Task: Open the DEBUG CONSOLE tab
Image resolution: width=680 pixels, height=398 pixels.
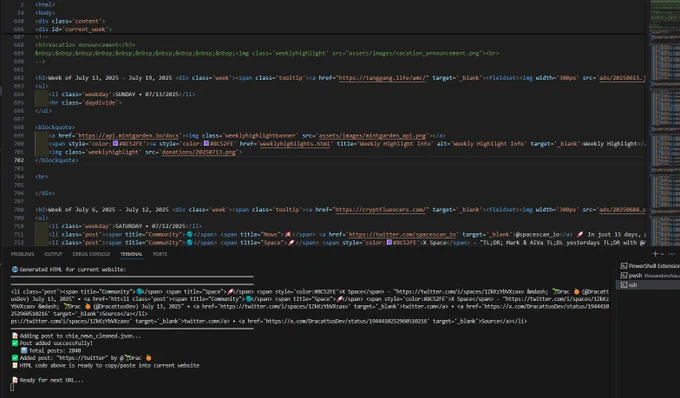Action: pos(91,254)
